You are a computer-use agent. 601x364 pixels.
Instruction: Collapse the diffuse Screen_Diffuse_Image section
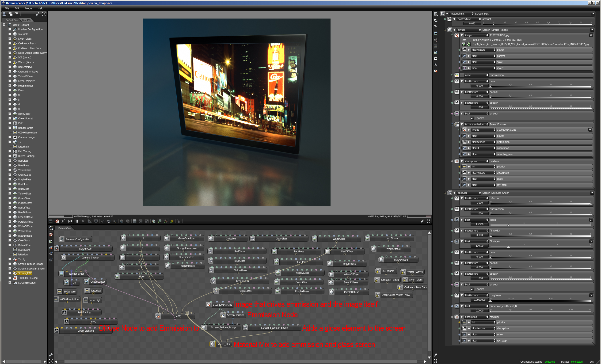point(454,30)
